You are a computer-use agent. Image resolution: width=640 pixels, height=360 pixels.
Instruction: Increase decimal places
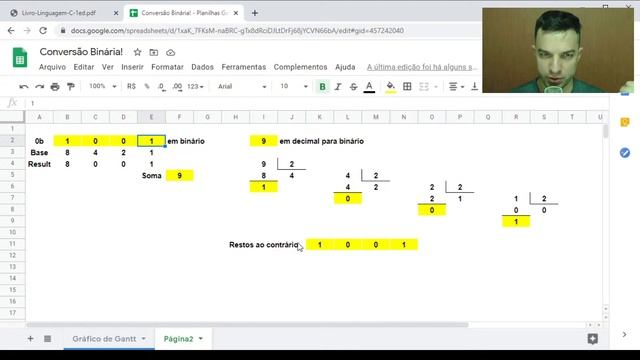pyautogui.click(x=177, y=87)
